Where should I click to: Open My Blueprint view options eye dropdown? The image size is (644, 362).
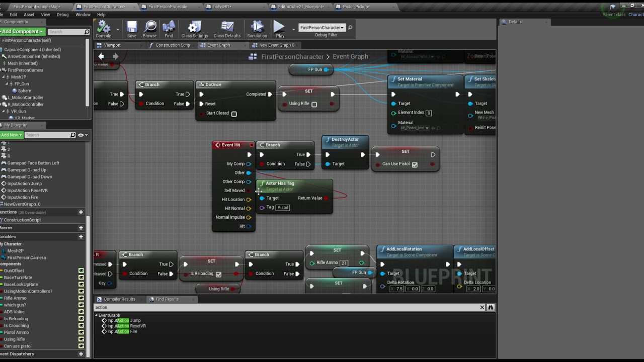tap(83, 135)
